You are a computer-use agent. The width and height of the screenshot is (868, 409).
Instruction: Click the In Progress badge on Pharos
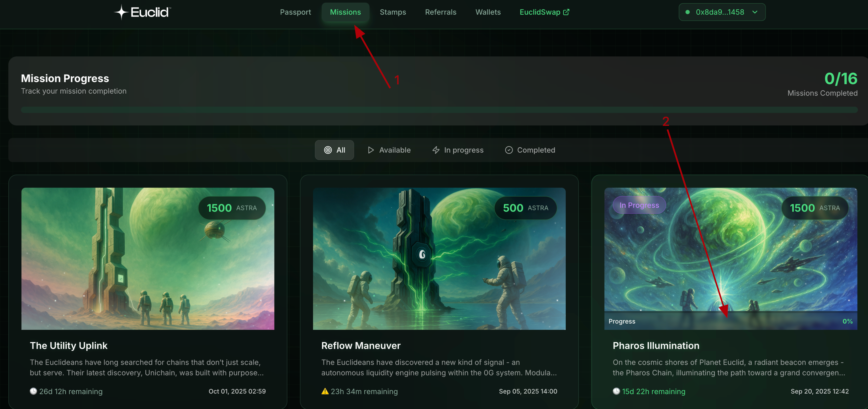pos(639,205)
